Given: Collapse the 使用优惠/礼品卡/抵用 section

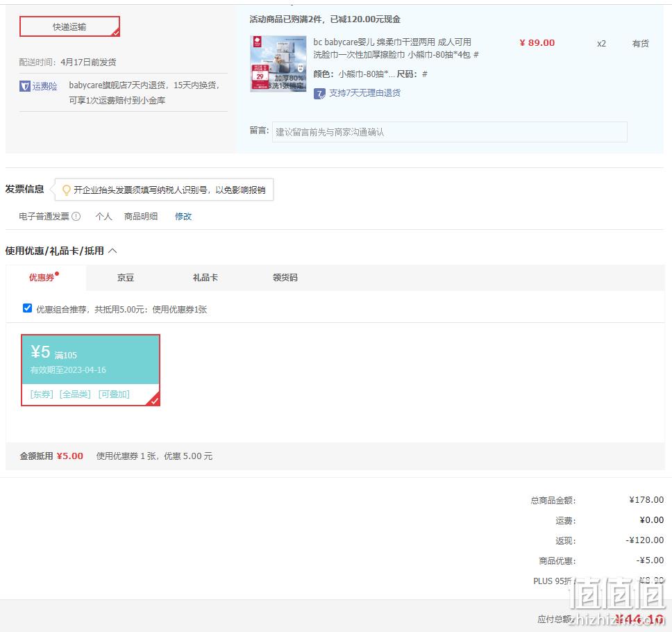Looking at the screenshot, I should [x=112, y=251].
